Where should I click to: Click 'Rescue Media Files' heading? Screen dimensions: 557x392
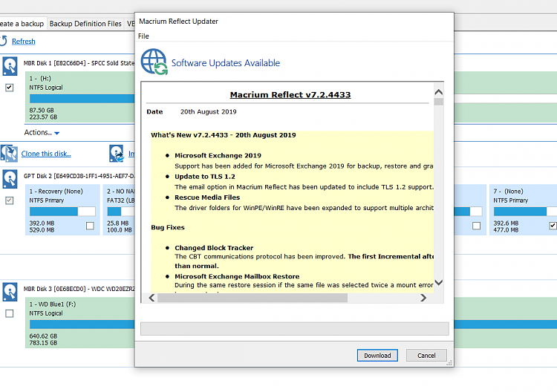[x=207, y=197]
